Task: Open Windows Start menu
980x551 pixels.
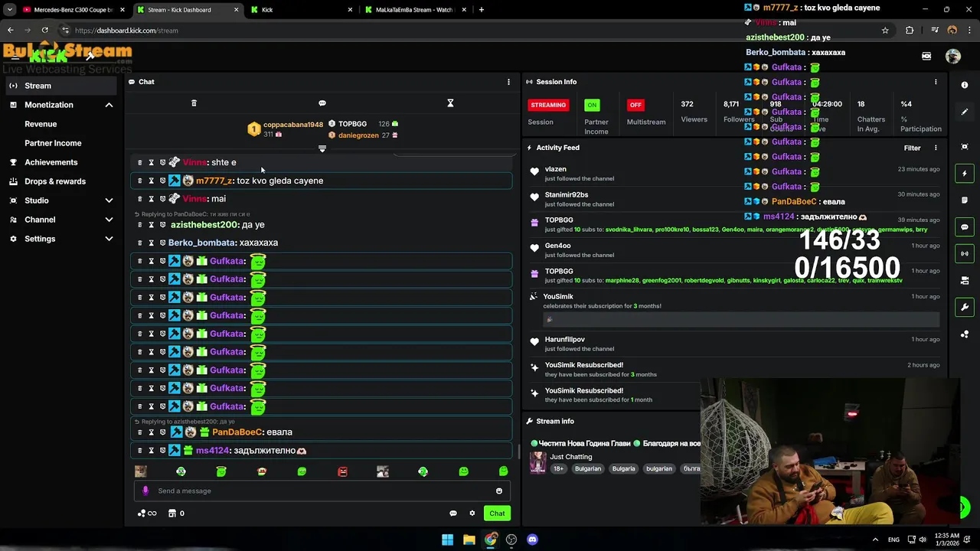Action: pyautogui.click(x=448, y=540)
